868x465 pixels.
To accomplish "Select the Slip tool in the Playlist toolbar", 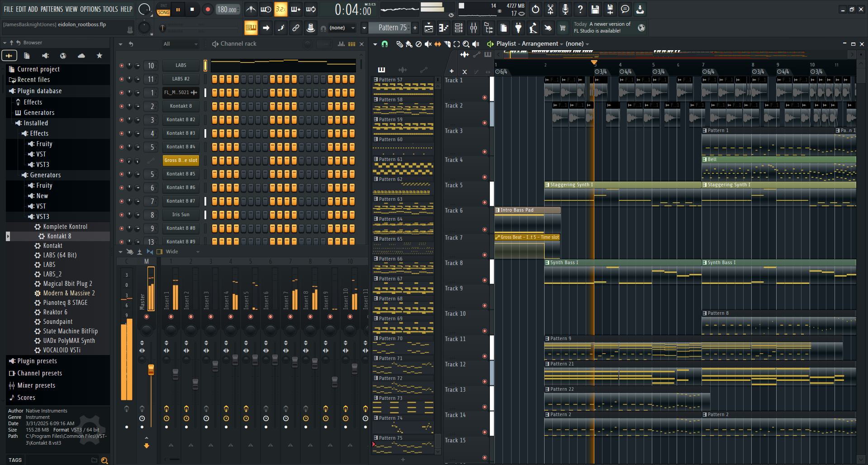I will pos(437,44).
